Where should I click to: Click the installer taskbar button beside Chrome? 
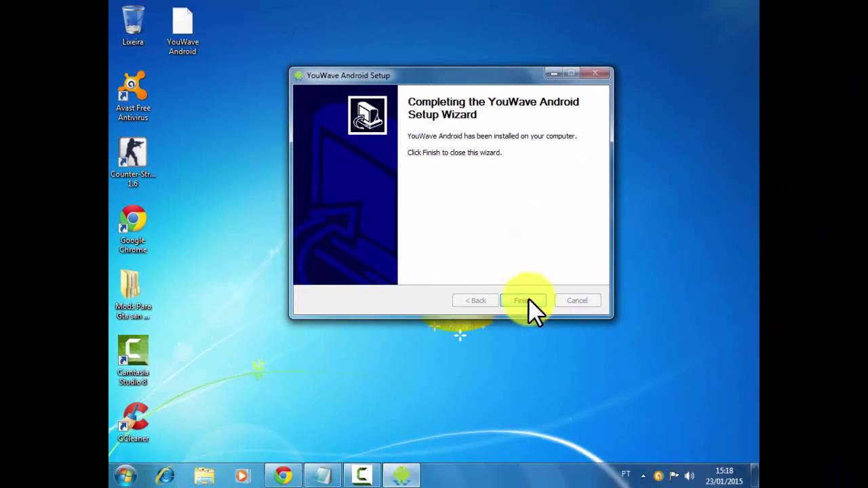pos(323,476)
